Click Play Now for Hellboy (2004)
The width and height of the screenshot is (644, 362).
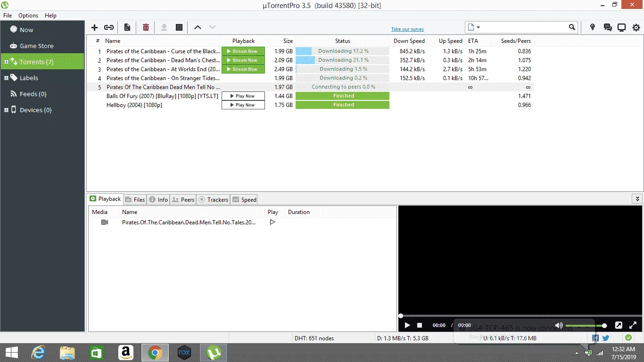coord(243,105)
